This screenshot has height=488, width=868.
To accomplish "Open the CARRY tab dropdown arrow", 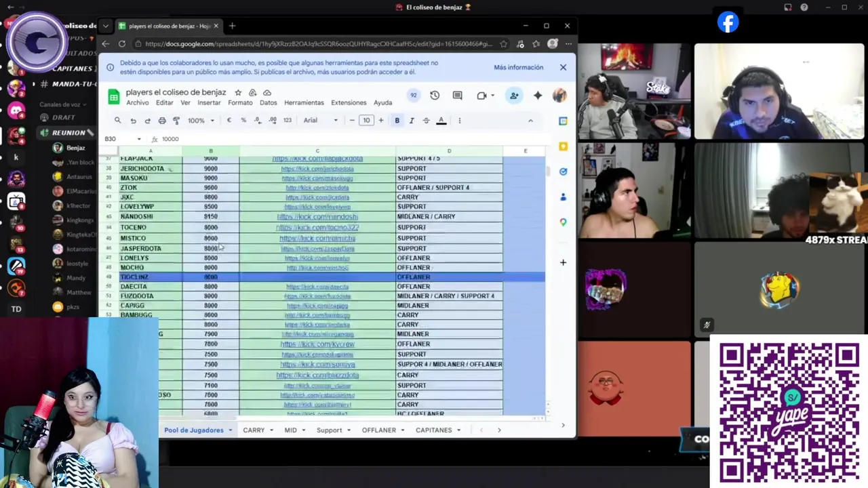I will (x=271, y=430).
